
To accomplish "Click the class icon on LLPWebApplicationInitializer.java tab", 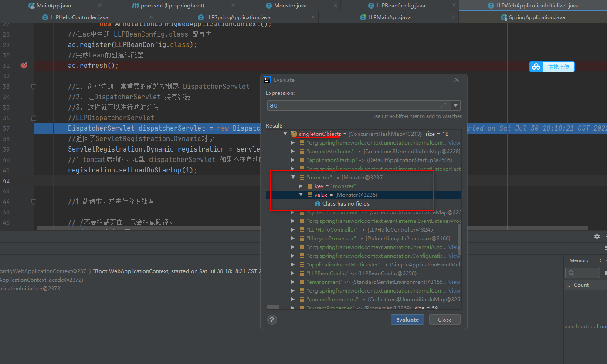I will click(491, 6).
